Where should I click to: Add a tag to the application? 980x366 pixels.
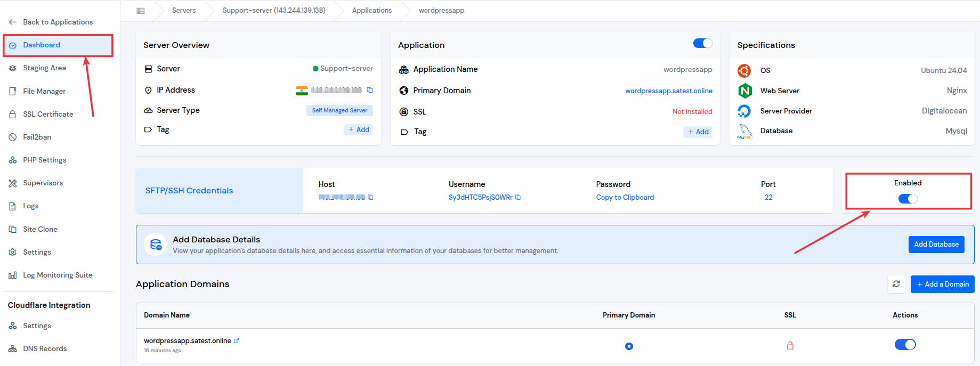point(698,132)
